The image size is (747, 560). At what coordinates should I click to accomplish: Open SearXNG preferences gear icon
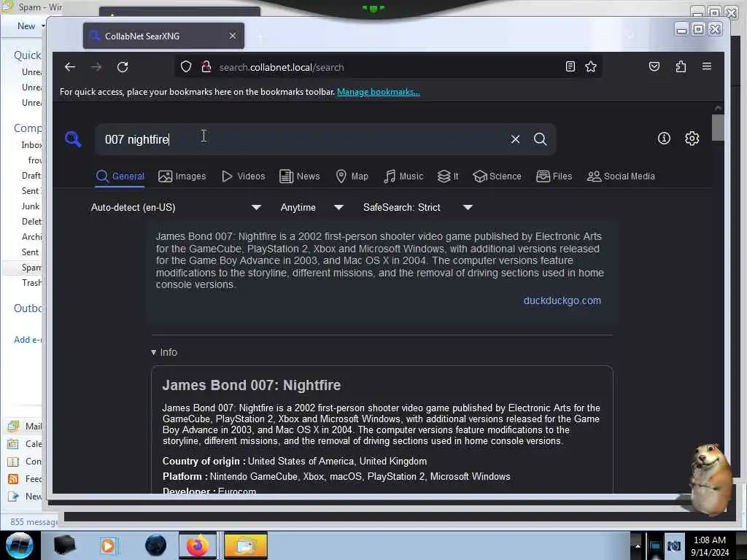point(692,139)
